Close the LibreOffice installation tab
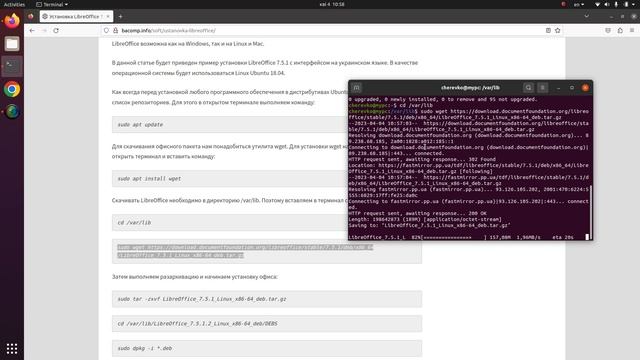 click(108, 16)
